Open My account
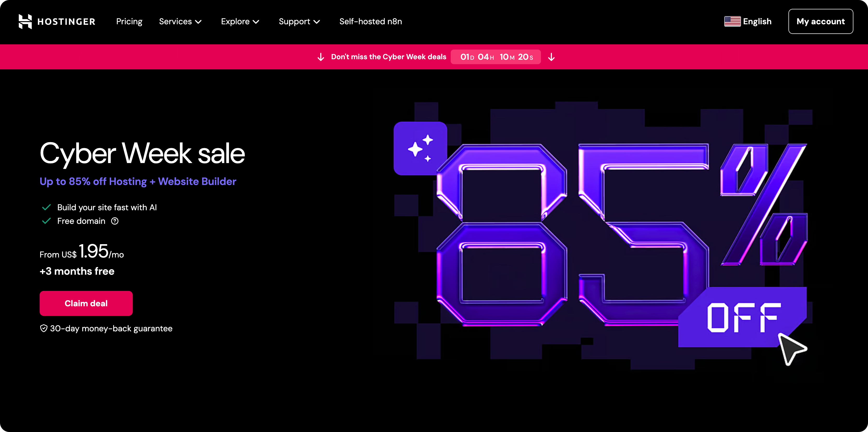This screenshot has width=868, height=432. [x=821, y=22]
